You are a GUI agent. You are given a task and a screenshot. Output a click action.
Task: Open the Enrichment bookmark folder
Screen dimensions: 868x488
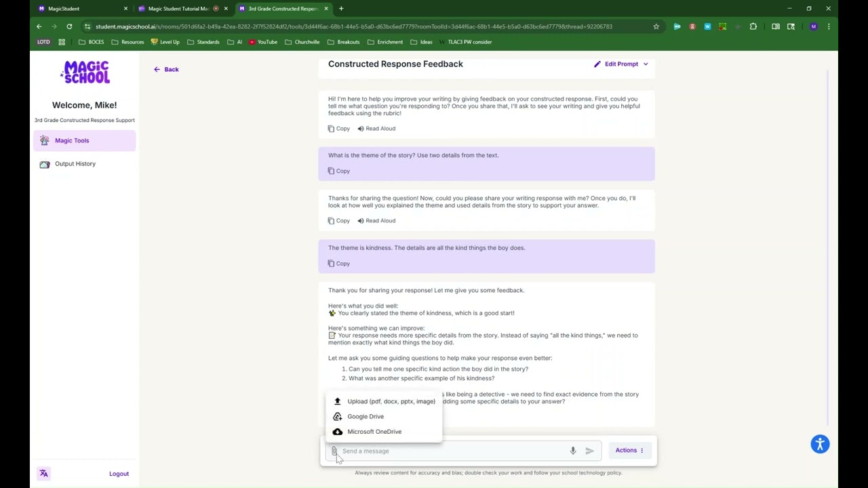[384, 42]
